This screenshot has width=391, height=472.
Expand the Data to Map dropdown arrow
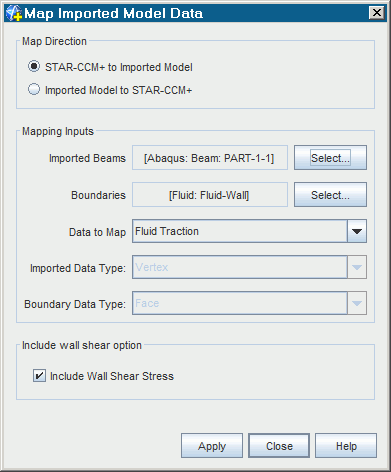(x=357, y=231)
